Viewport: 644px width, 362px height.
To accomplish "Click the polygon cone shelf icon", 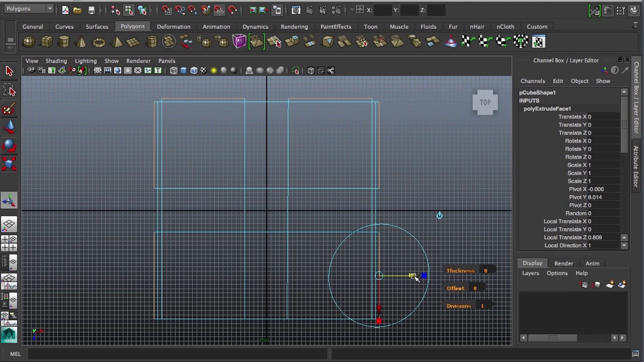I will (x=81, y=42).
